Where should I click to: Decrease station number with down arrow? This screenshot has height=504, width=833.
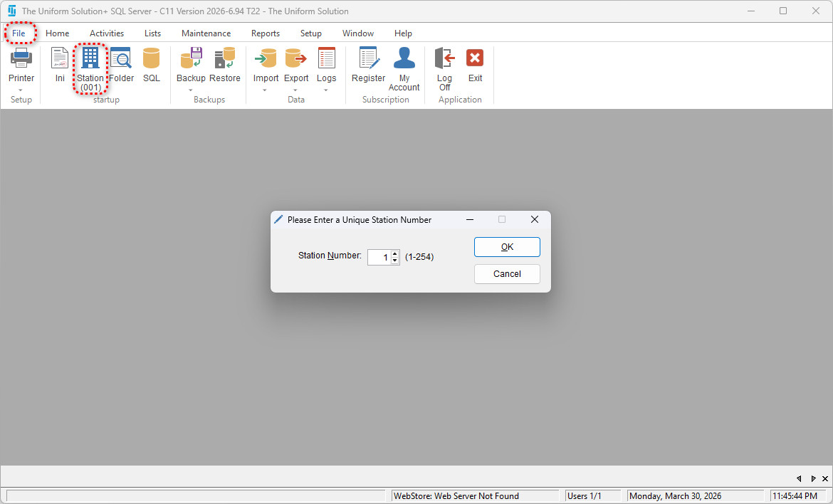coord(395,261)
